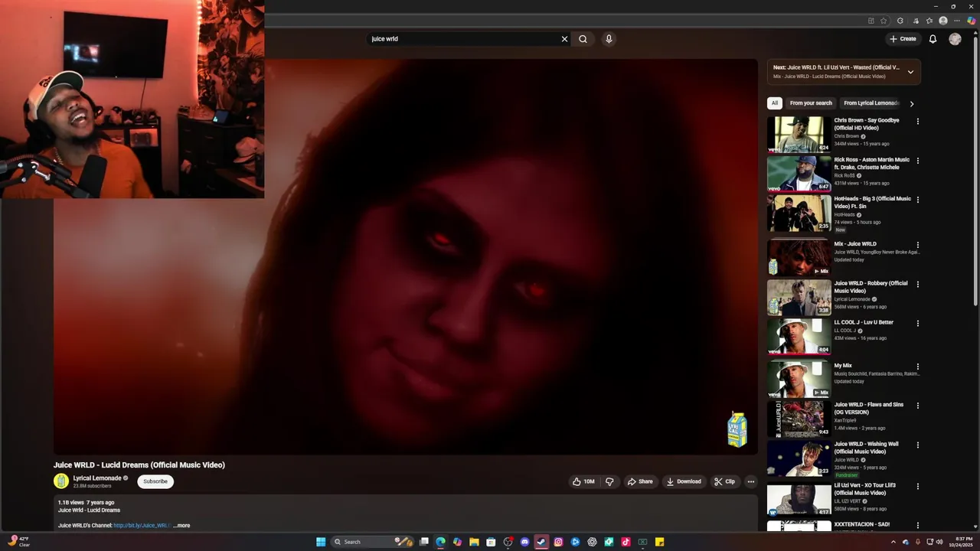This screenshot has width=980, height=551.
Task: Click the Subscribe button
Action: (155, 481)
